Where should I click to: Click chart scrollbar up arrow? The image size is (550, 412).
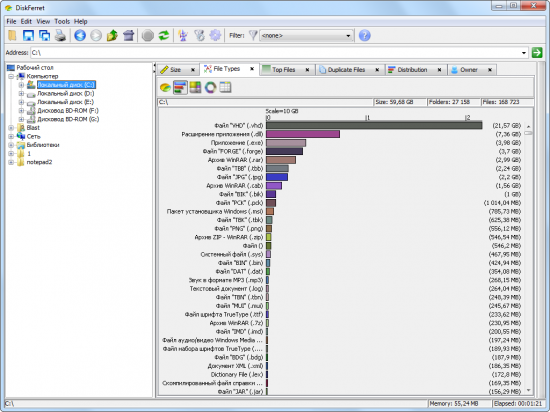tap(528, 126)
